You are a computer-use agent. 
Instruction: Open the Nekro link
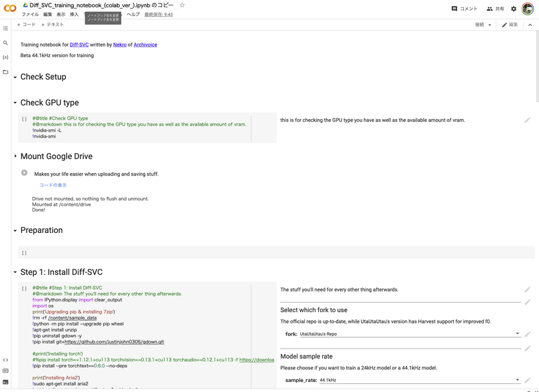120,45
